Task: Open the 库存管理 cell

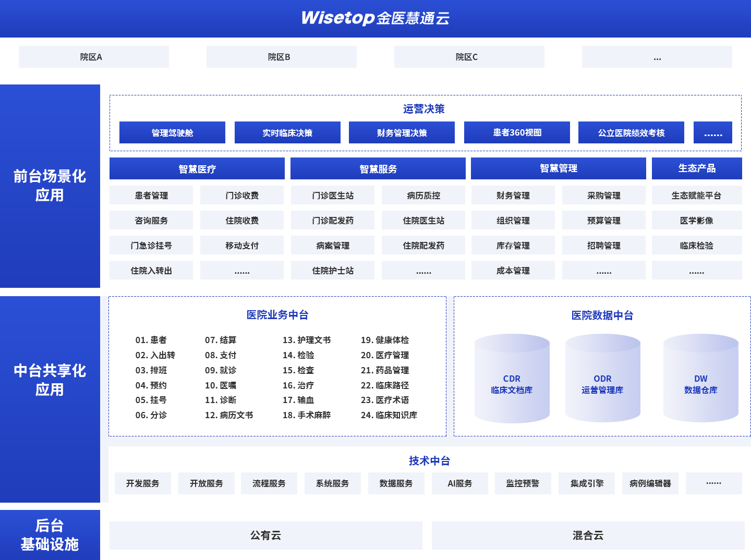Action: 513,245
